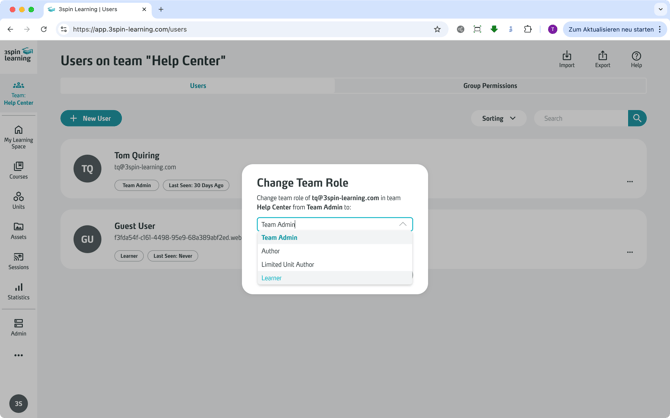This screenshot has width=670, height=418.
Task: Switch to the Group Permissions tab
Action: [x=490, y=86]
